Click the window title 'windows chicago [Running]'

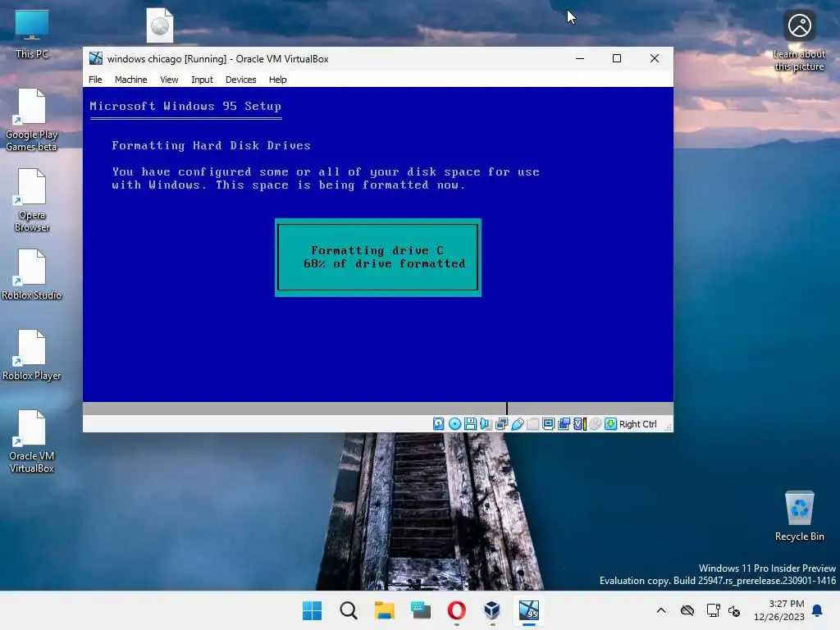[167, 59]
